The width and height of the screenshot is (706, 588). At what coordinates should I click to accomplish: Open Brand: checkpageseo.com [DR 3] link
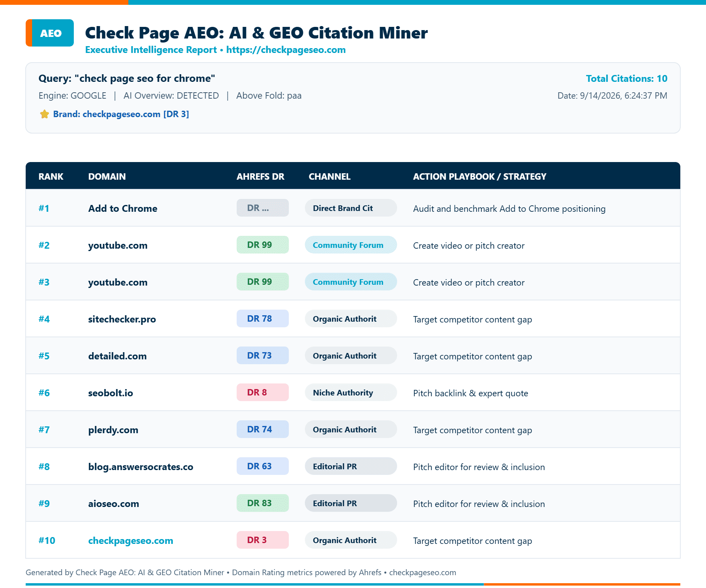pos(121,114)
